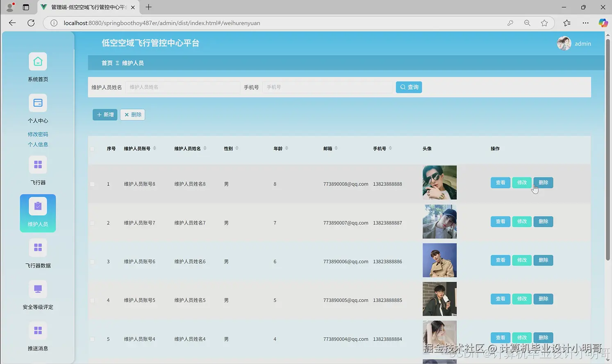Sort by the 性别 column arrows
612x364 pixels.
[237, 148]
